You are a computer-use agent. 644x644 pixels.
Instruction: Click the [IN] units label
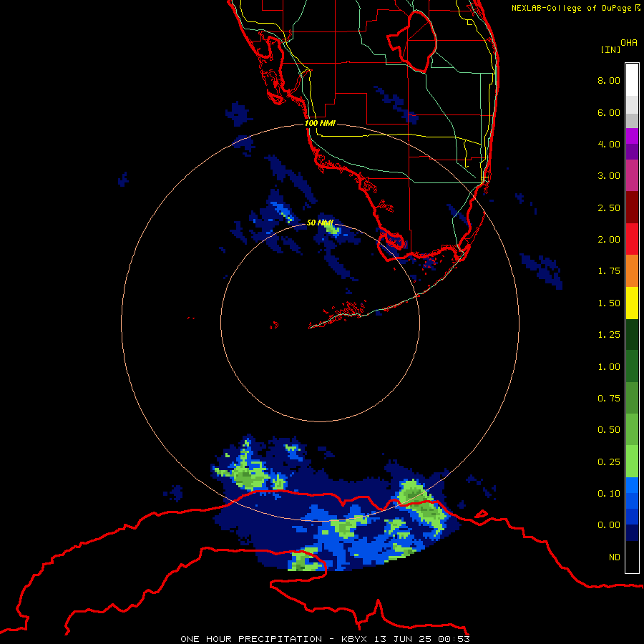pos(610,49)
